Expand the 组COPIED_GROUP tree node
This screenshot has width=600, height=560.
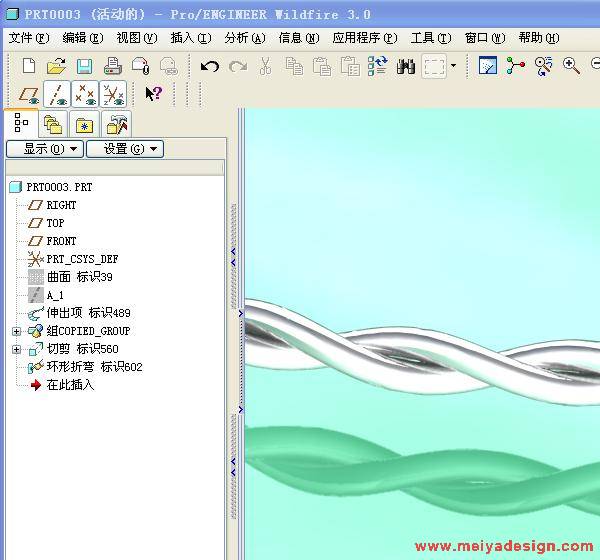tap(16, 331)
